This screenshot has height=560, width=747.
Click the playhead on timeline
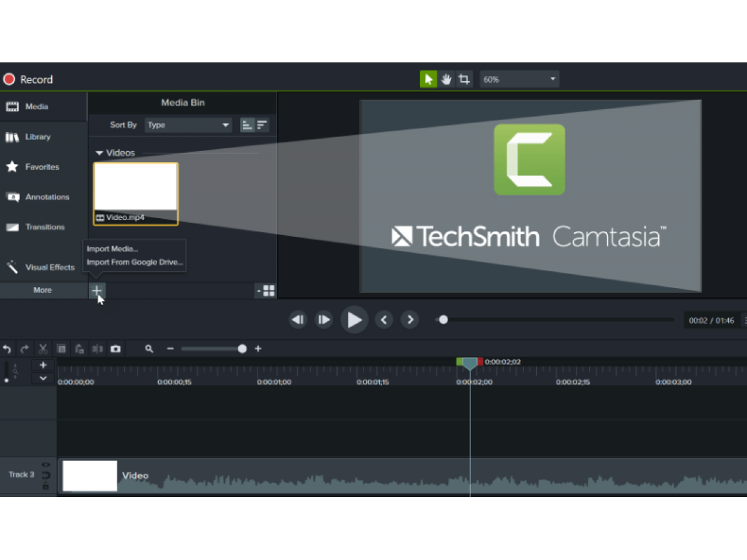click(470, 365)
